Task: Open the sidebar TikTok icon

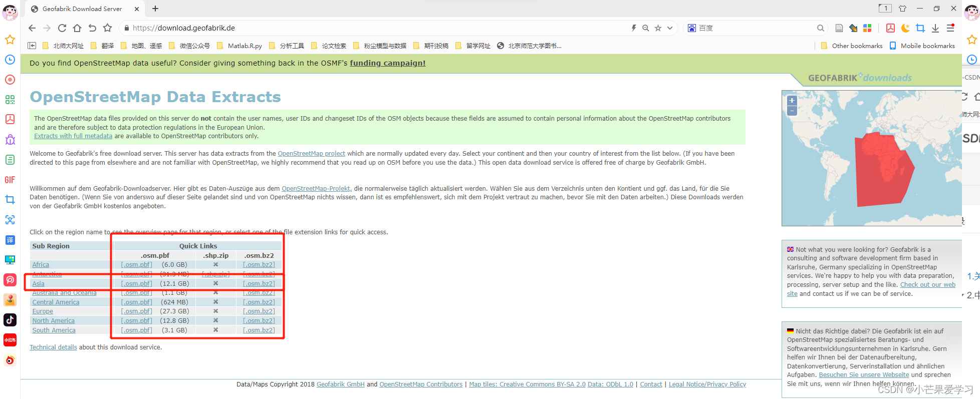Action: (10, 320)
